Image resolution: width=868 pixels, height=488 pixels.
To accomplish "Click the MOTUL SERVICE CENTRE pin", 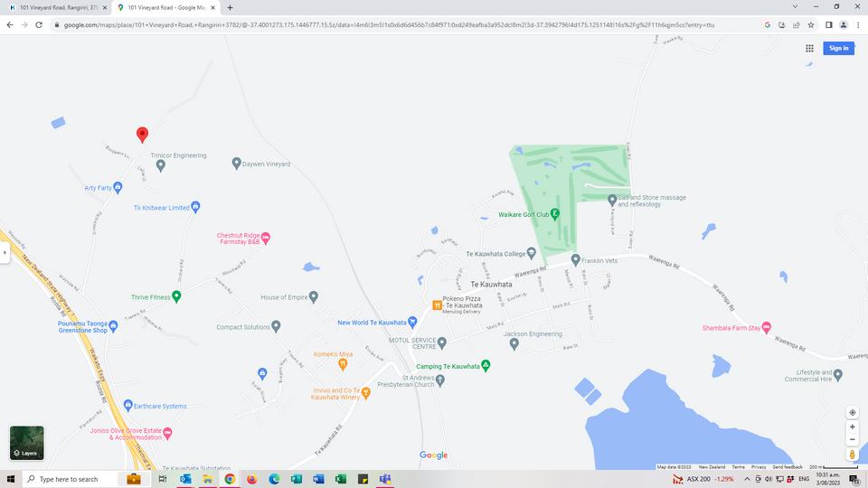I will coord(442,343).
